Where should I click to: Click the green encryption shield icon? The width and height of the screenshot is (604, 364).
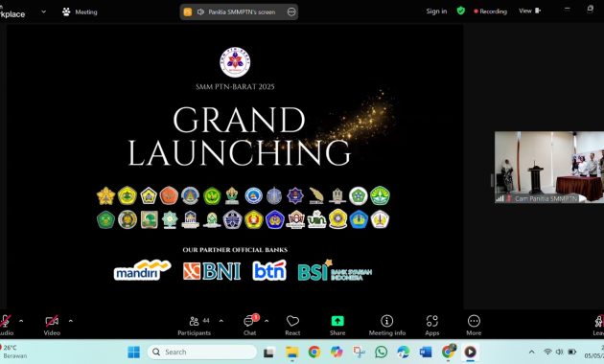click(461, 11)
